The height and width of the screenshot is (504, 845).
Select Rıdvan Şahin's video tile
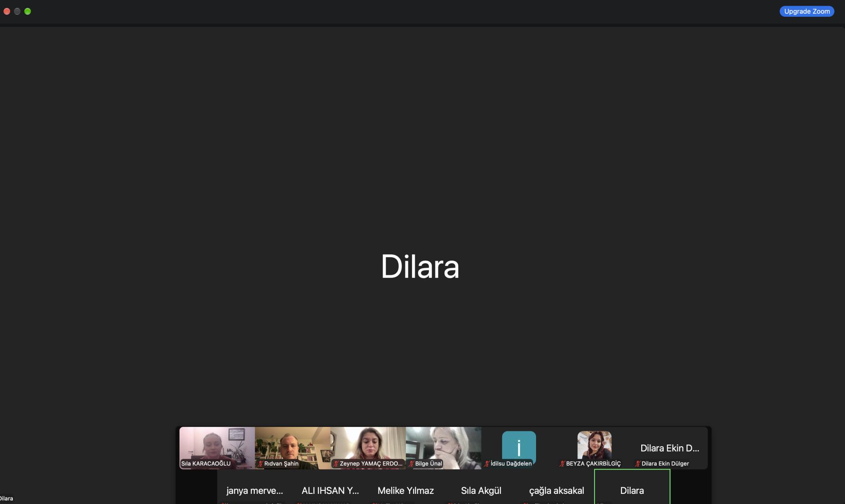293,448
